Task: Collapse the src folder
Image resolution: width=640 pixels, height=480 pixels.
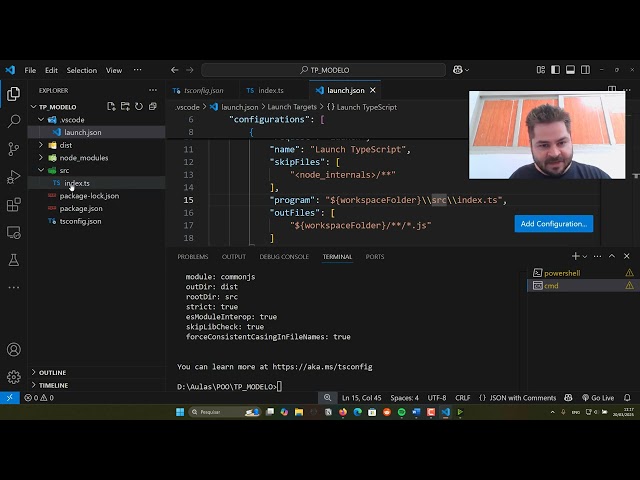Action: [x=41, y=170]
